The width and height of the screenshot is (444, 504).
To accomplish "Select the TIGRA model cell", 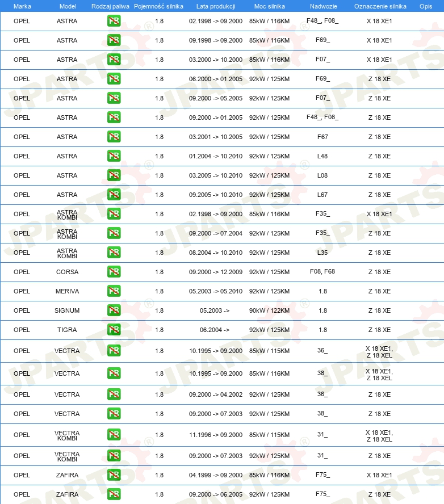I will (67, 330).
